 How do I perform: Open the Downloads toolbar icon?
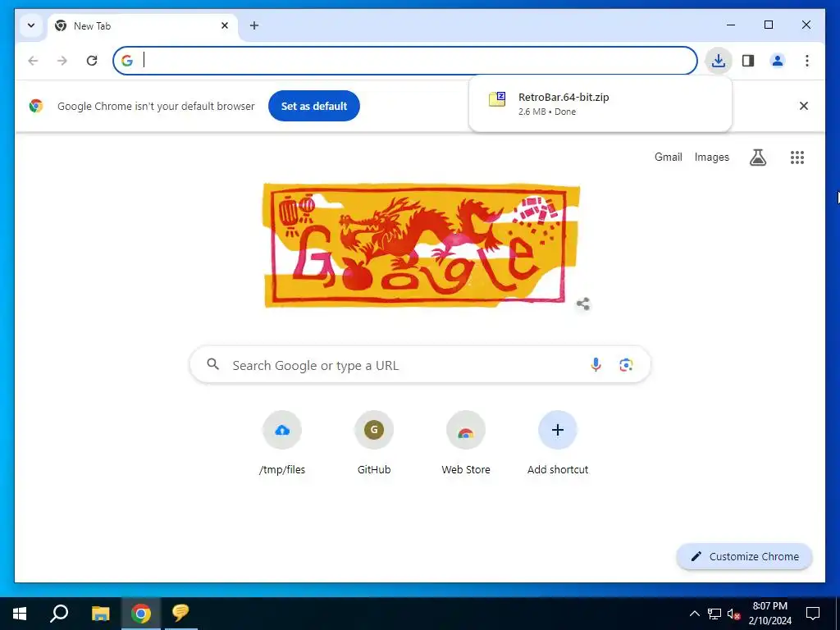[x=719, y=61]
